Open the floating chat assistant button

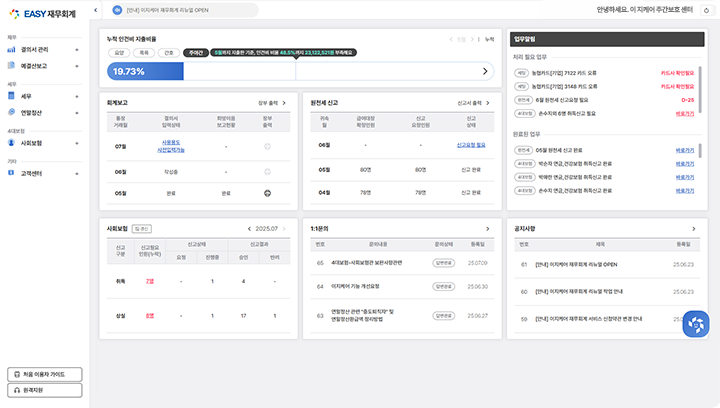point(696,324)
